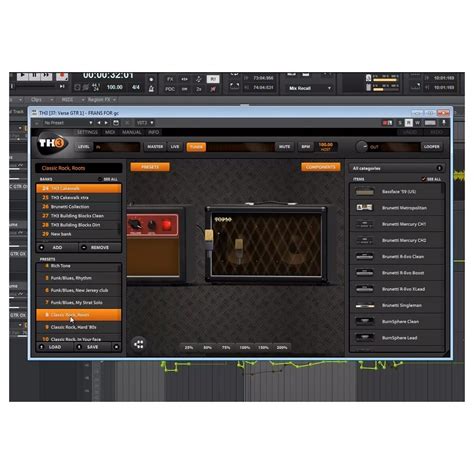Toggle the LIVE mode button
This screenshot has height=474, width=474.
[175, 147]
